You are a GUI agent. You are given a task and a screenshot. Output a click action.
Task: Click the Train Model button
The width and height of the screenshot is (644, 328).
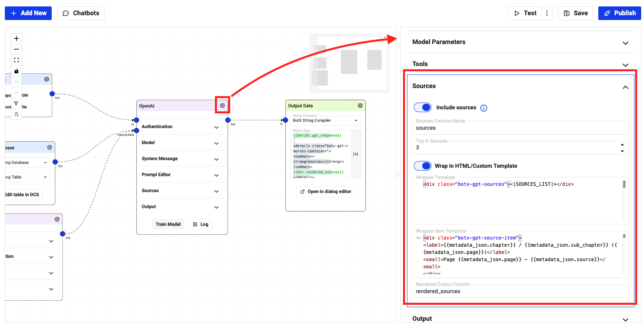tap(168, 224)
